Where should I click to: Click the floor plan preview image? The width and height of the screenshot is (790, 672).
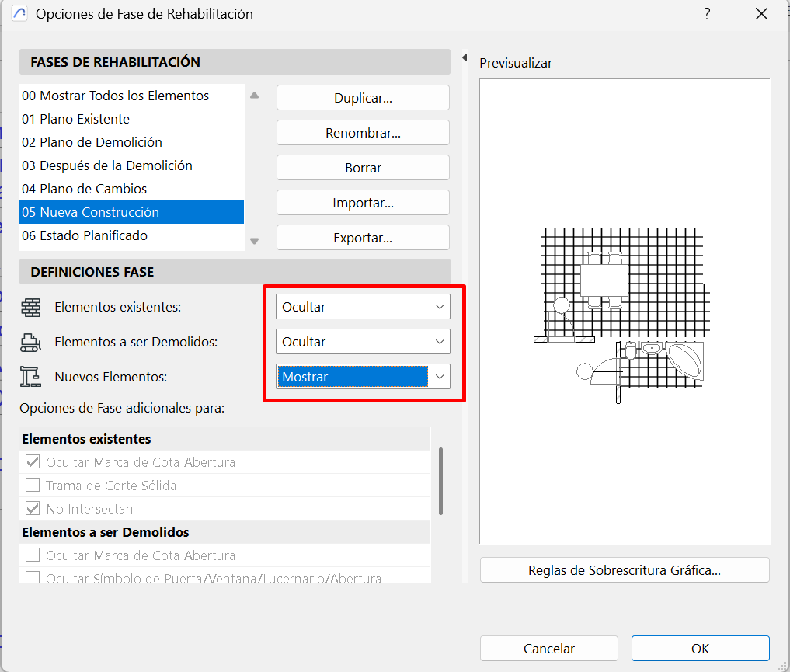click(621, 315)
